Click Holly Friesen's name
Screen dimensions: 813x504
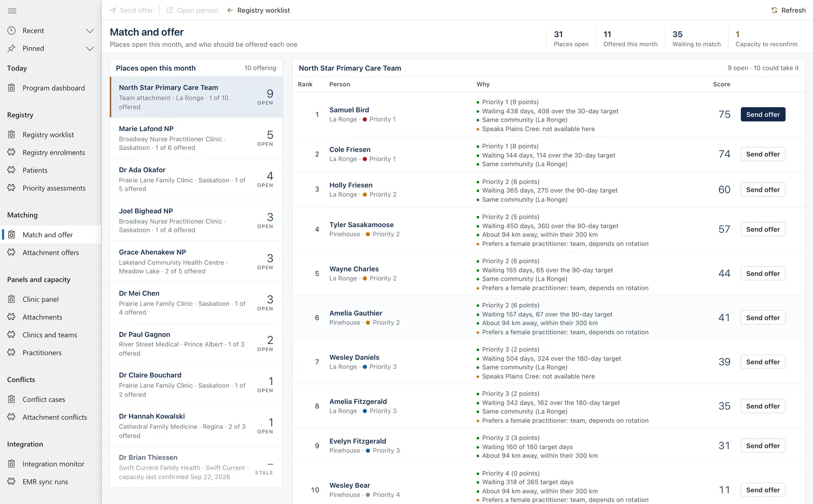click(x=351, y=185)
